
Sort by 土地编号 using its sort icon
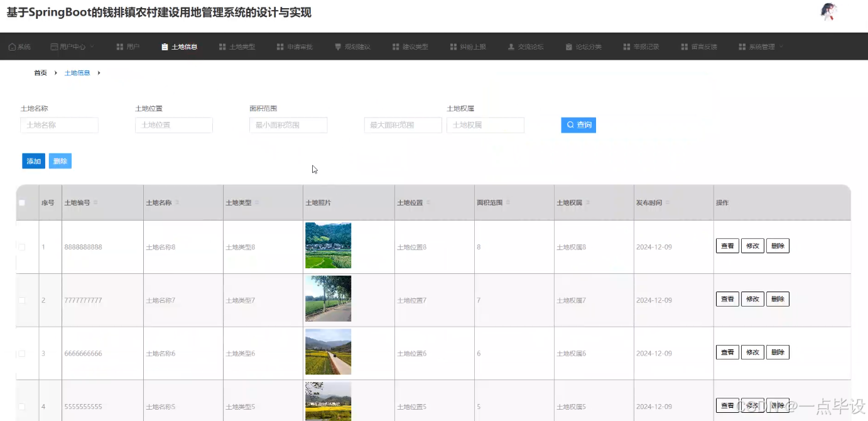tap(95, 203)
